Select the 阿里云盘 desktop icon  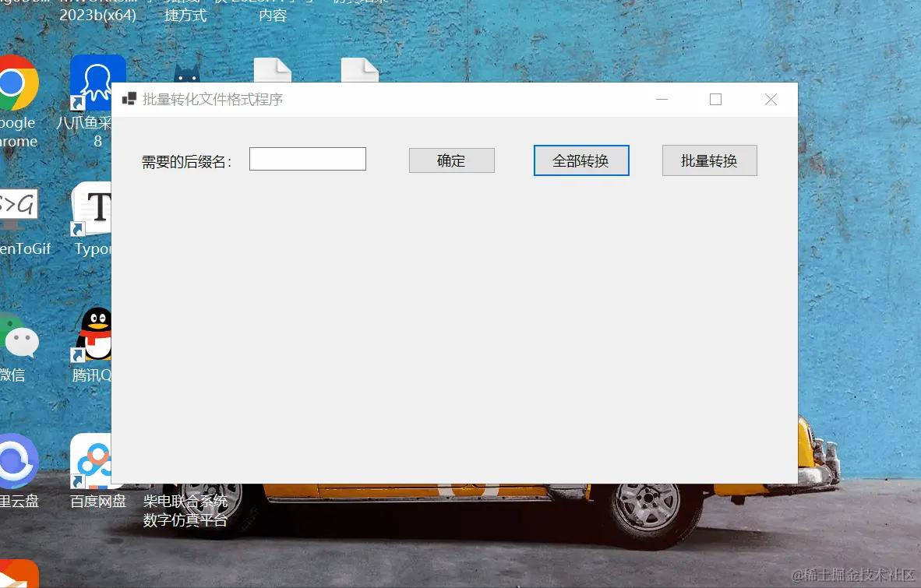[x=18, y=461]
